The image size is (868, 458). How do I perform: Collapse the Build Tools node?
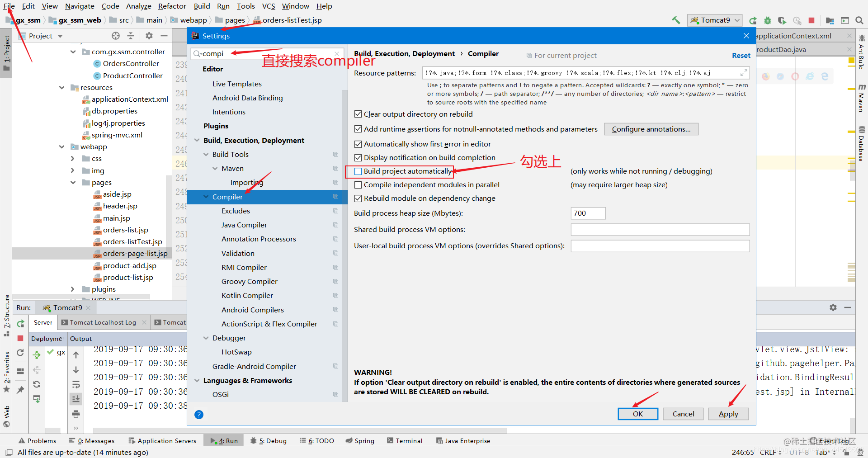tap(206, 155)
